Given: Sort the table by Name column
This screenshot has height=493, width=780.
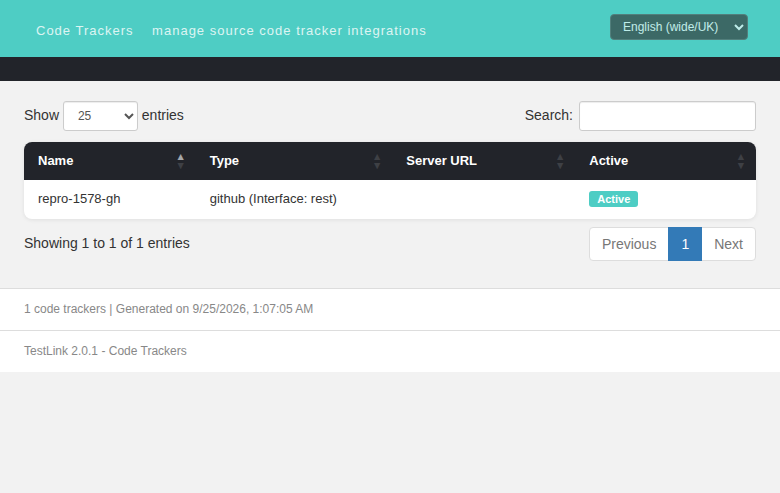Looking at the screenshot, I should pos(110,161).
